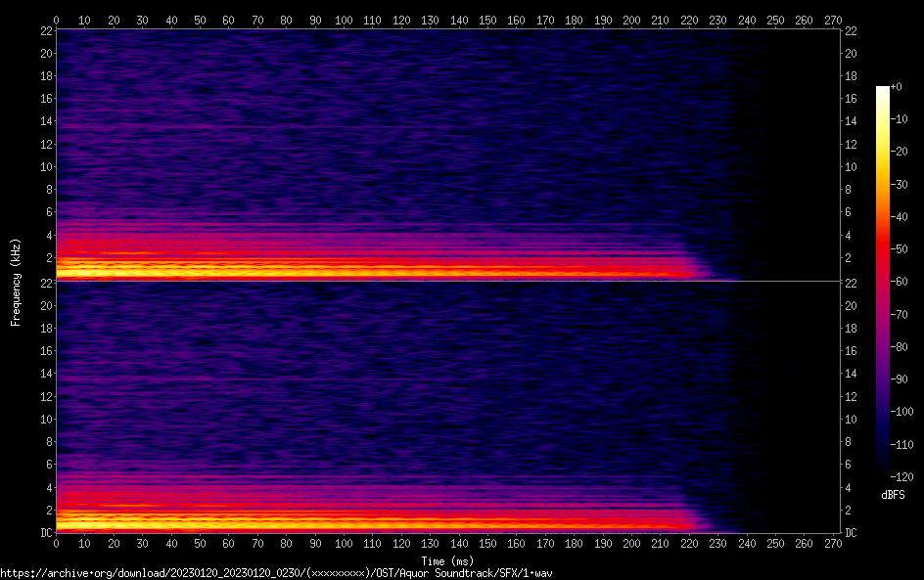Image resolution: width=924 pixels, height=580 pixels.
Task: Click the bright low-frequency band in upper channel
Action: 294,272
